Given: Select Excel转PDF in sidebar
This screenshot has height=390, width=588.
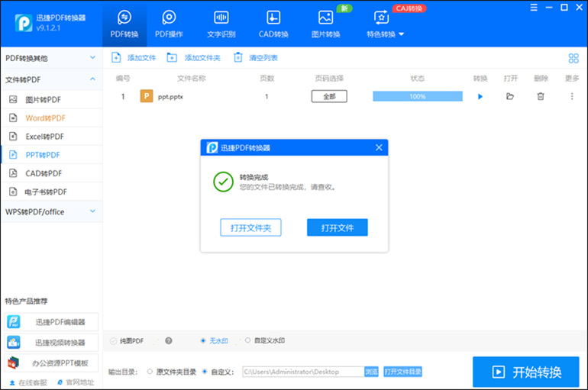Looking at the screenshot, I should click(52, 137).
